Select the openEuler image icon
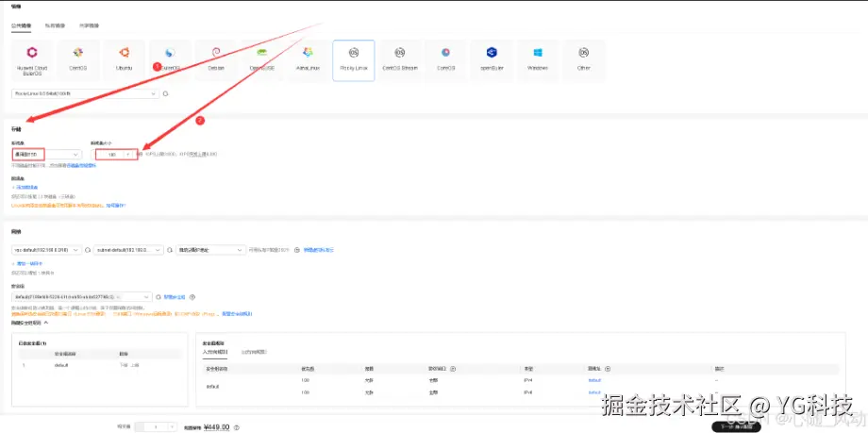 pos(492,53)
